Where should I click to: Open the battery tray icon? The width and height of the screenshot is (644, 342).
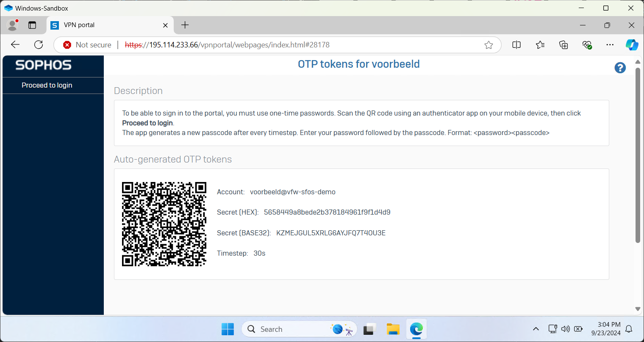[578, 329]
